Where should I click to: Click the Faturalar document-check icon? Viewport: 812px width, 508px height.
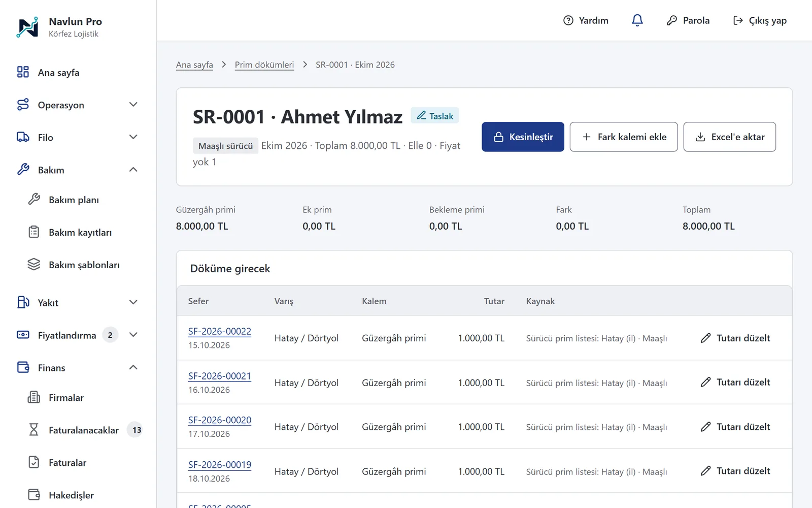click(x=34, y=462)
